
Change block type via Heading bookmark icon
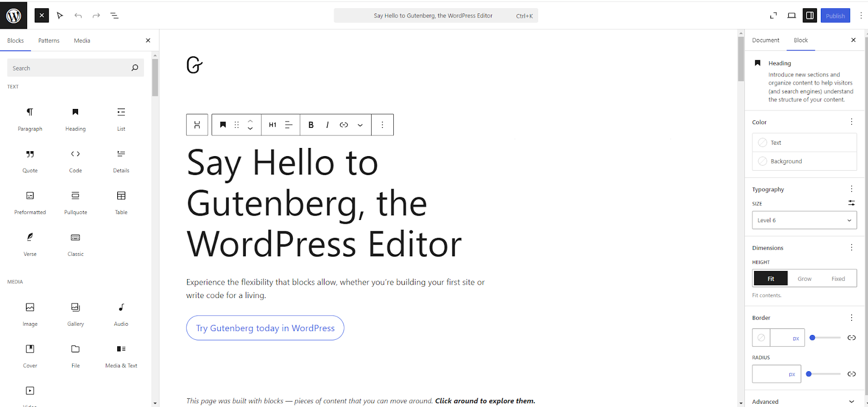[222, 125]
